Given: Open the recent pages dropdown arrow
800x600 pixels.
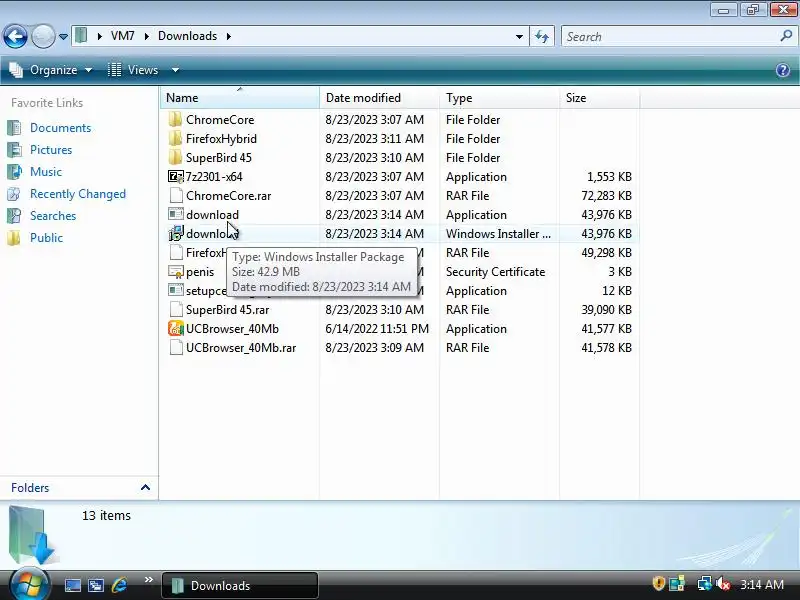Looking at the screenshot, I should [x=63, y=37].
